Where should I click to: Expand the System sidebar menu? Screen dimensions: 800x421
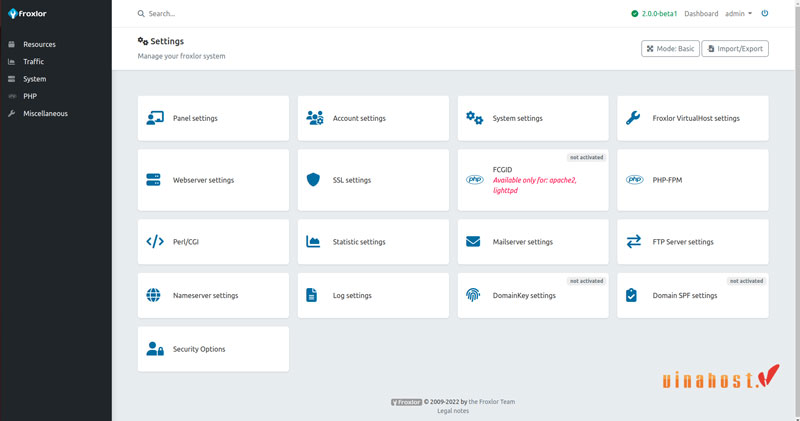34,79
